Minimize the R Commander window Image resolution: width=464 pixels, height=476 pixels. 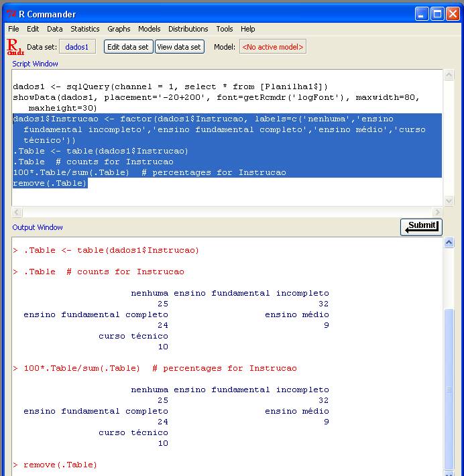pyautogui.click(x=422, y=14)
